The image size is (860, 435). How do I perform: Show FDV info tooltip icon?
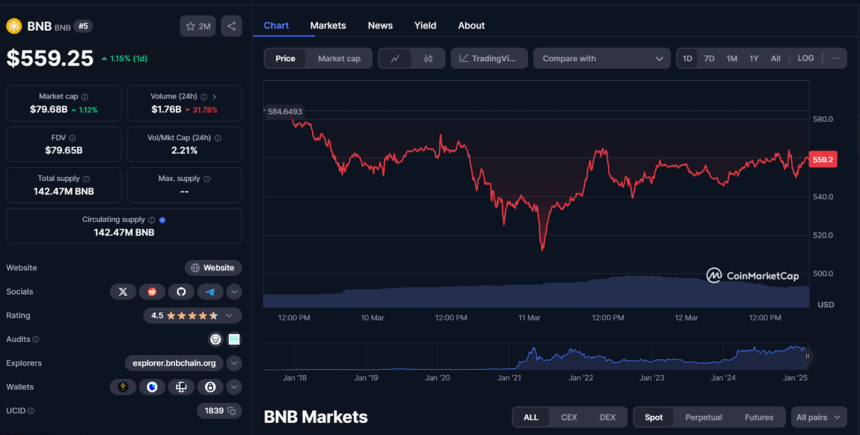coord(72,138)
